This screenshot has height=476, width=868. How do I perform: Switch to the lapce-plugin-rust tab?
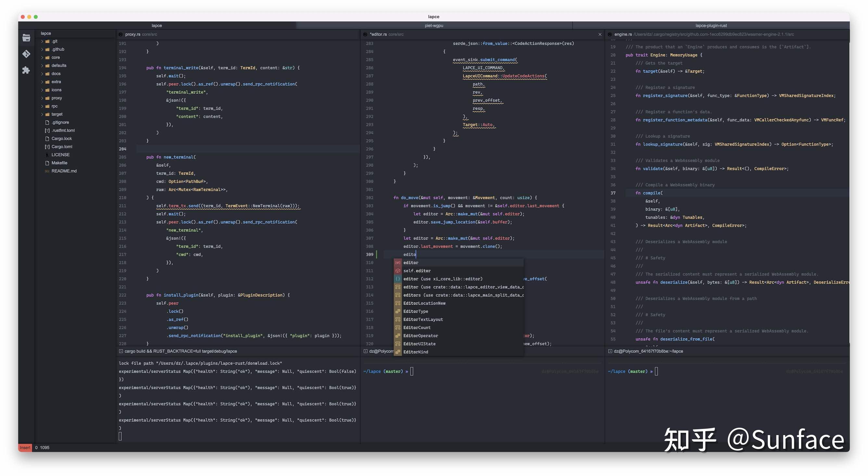coord(711,26)
